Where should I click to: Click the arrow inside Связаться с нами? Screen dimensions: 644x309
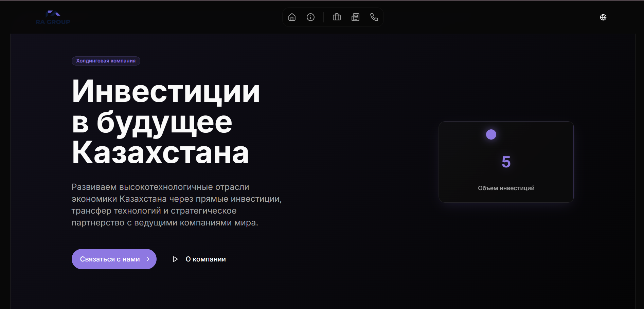click(x=148, y=259)
